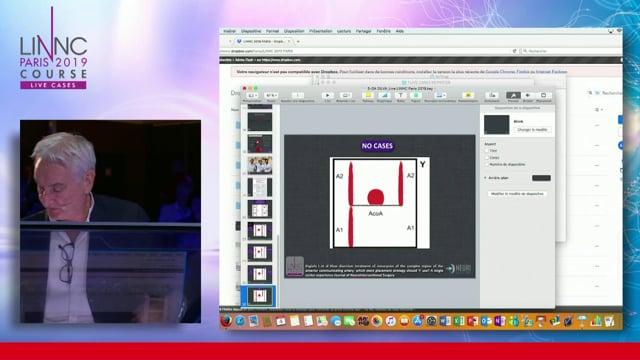Open the Zoom percentage dropdown
The image size is (640, 360).
coord(271,96)
